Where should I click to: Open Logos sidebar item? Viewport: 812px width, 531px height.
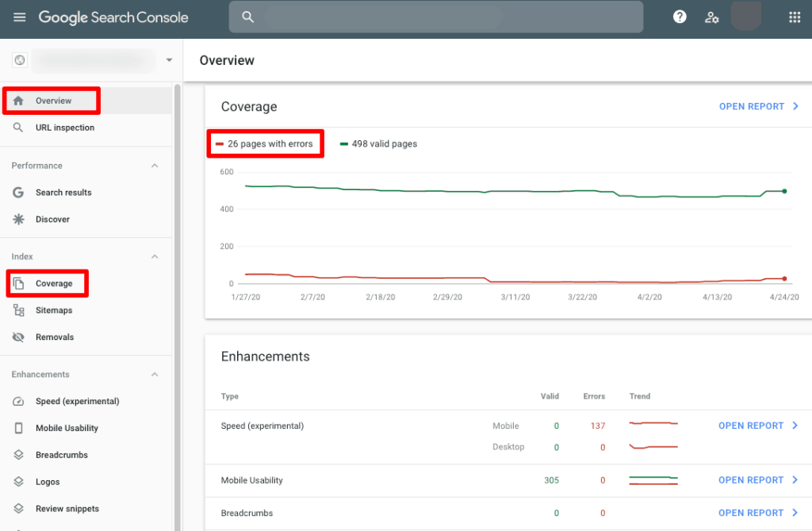(x=86, y=482)
